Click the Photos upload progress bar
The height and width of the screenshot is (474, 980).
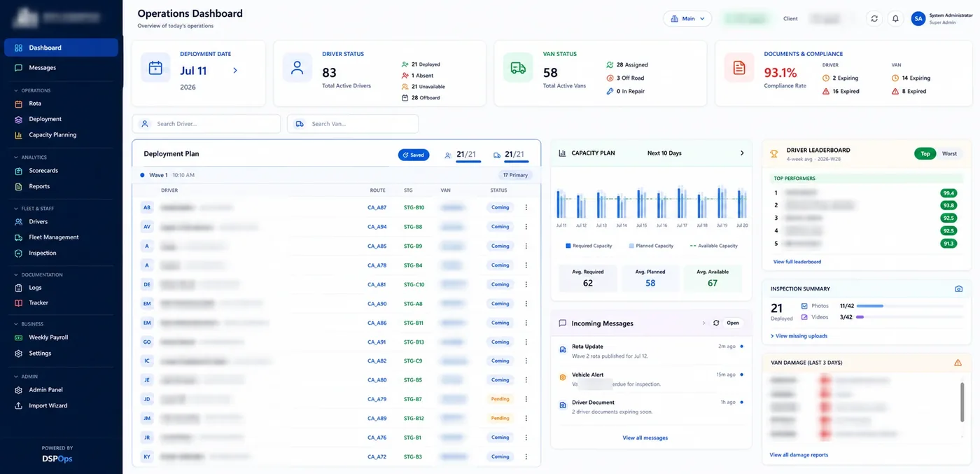(909, 306)
